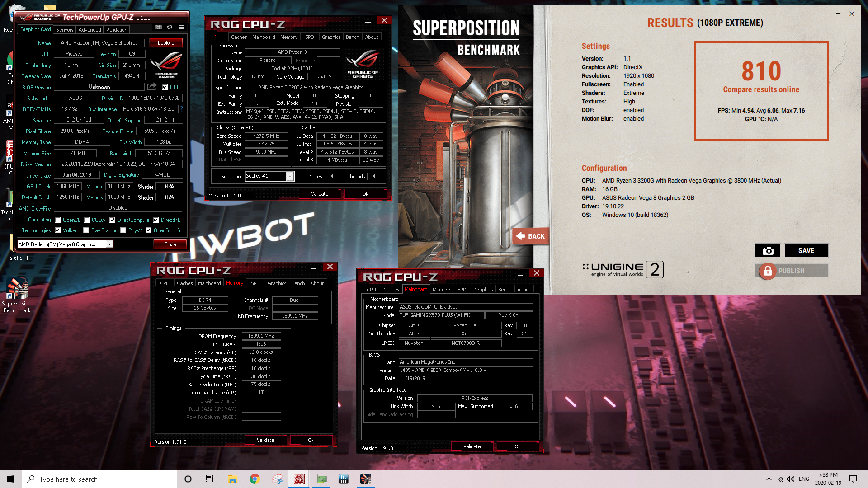Open the Validation tab in GPU-Z
The width and height of the screenshot is (868, 488).
(x=117, y=30)
